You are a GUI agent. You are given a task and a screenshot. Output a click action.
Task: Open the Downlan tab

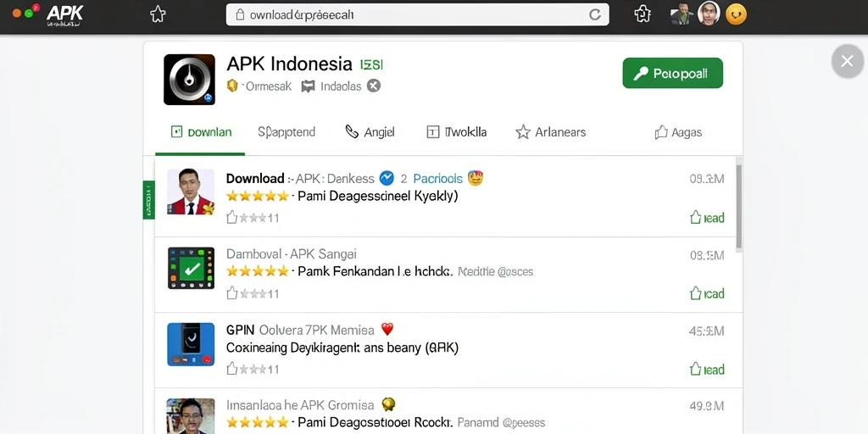coord(201,132)
